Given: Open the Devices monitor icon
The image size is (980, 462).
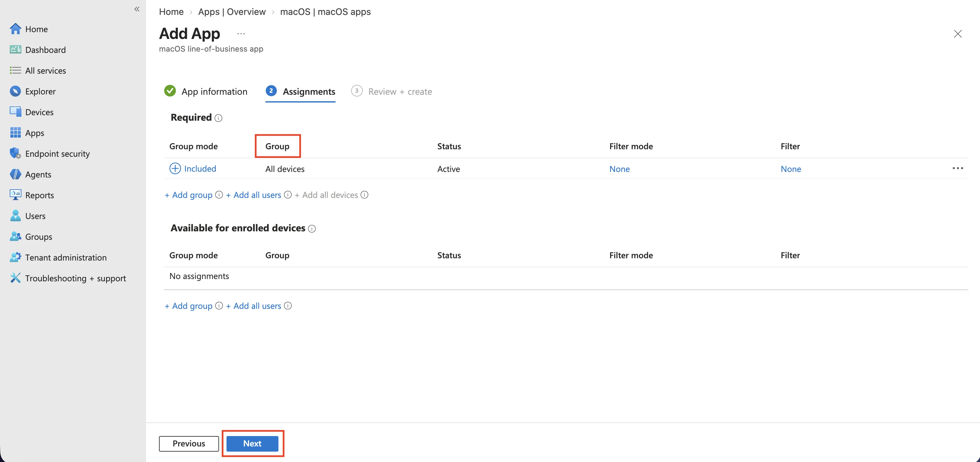Looking at the screenshot, I should [15, 112].
